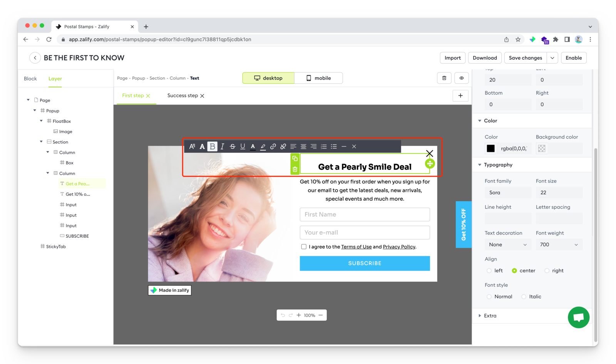The height and width of the screenshot is (364, 616).
Task: Open the Save changes dropdown arrow
Action: pyautogui.click(x=552, y=58)
